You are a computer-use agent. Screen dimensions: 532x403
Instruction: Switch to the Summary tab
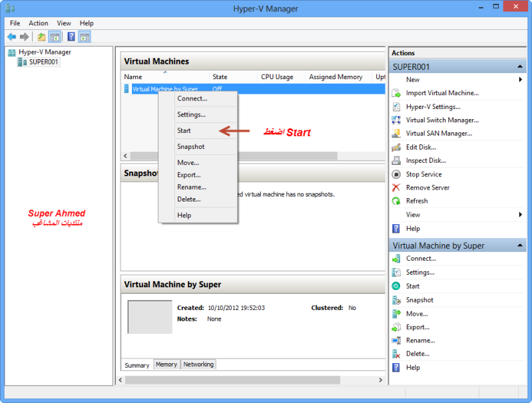tap(136, 365)
